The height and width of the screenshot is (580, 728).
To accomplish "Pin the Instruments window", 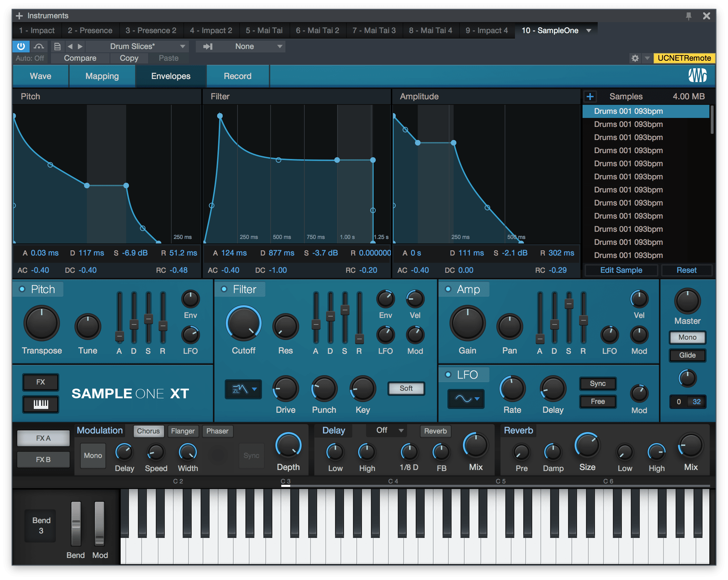I will pos(689,16).
